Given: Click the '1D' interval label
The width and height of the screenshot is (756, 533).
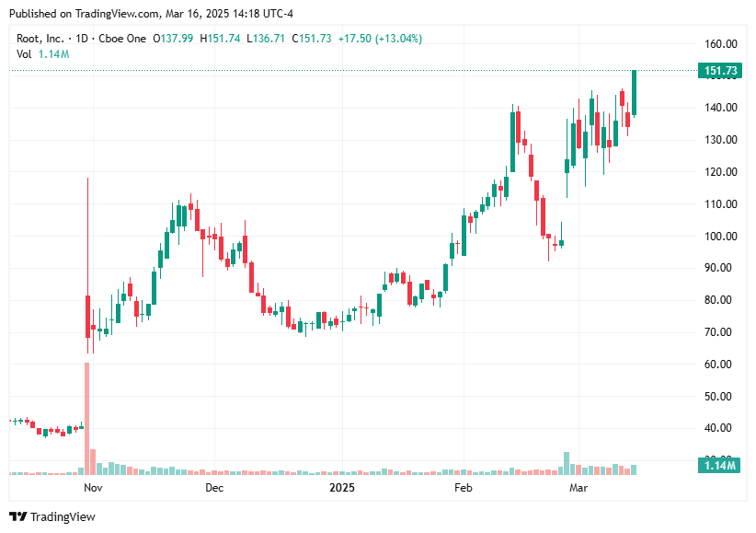Looking at the screenshot, I should click(x=82, y=39).
